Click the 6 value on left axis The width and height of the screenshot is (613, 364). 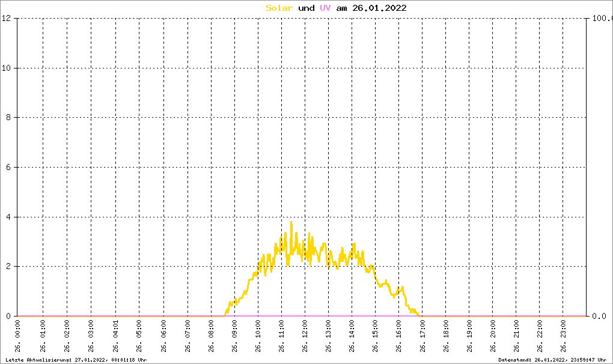(8, 167)
